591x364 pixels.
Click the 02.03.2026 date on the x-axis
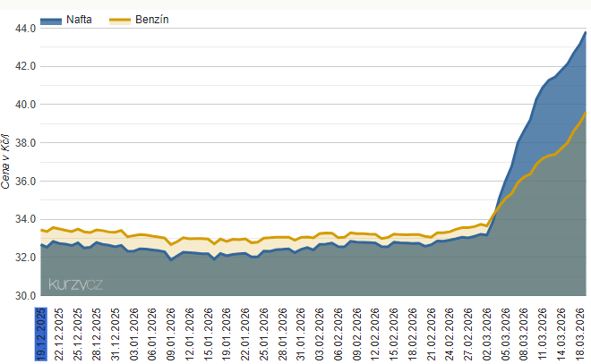tap(488, 332)
